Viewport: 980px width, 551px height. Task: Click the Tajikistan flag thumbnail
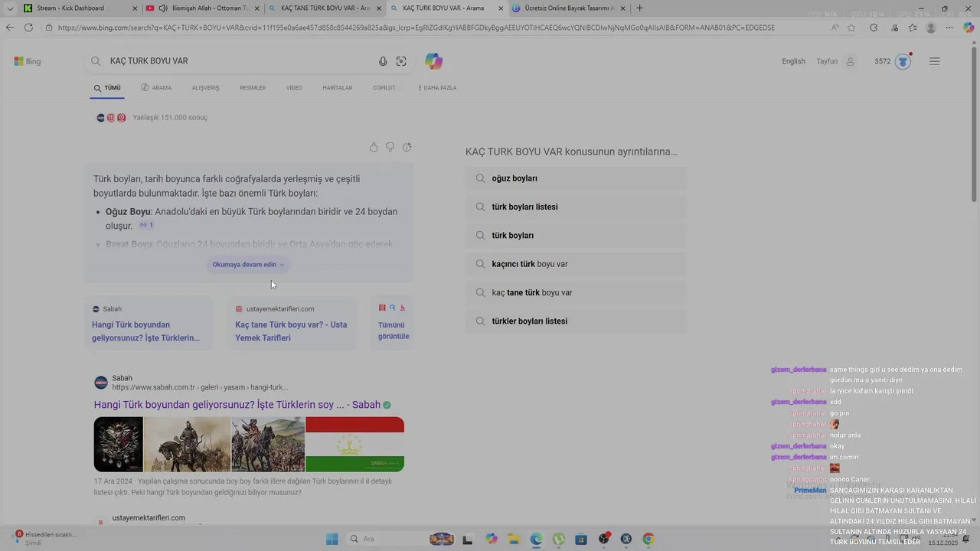(354, 444)
